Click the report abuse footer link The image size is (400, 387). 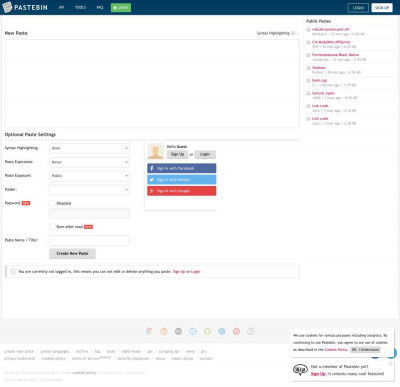pos(182,359)
